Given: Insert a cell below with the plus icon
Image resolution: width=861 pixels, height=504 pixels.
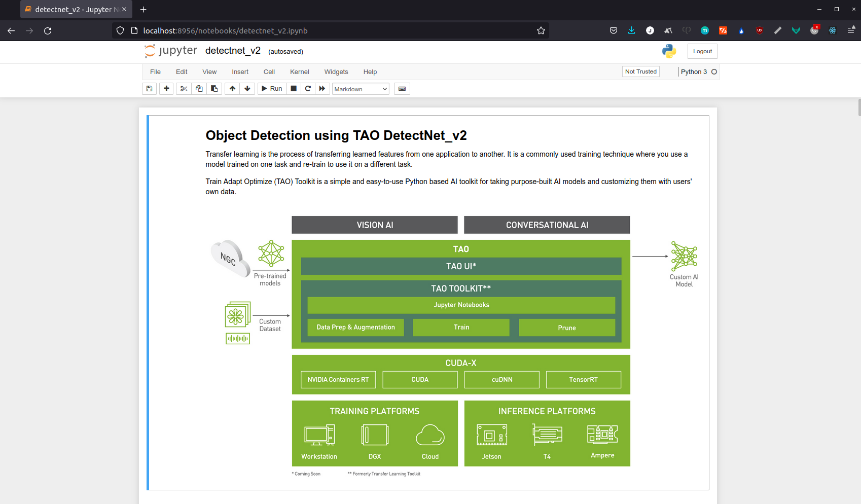Looking at the screenshot, I should (166, 89).
